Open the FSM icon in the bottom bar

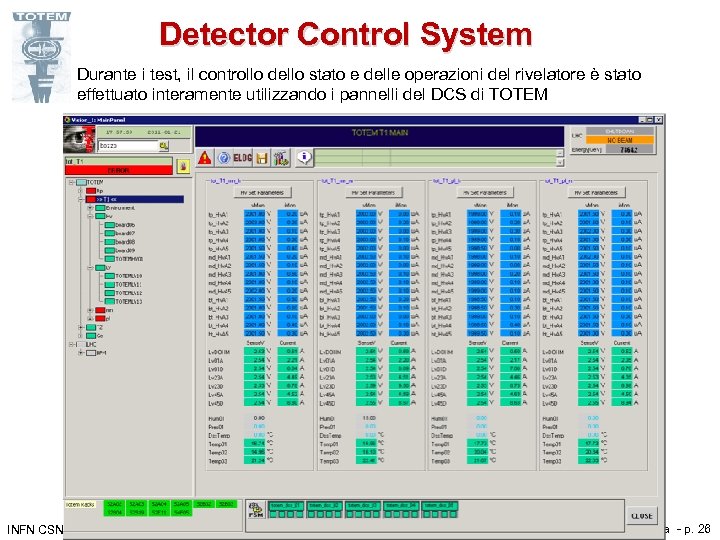click(x=255, y=510)
